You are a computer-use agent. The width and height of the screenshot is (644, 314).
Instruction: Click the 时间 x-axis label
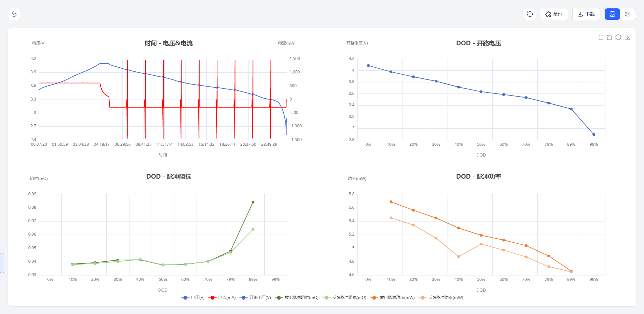(163, 155)
